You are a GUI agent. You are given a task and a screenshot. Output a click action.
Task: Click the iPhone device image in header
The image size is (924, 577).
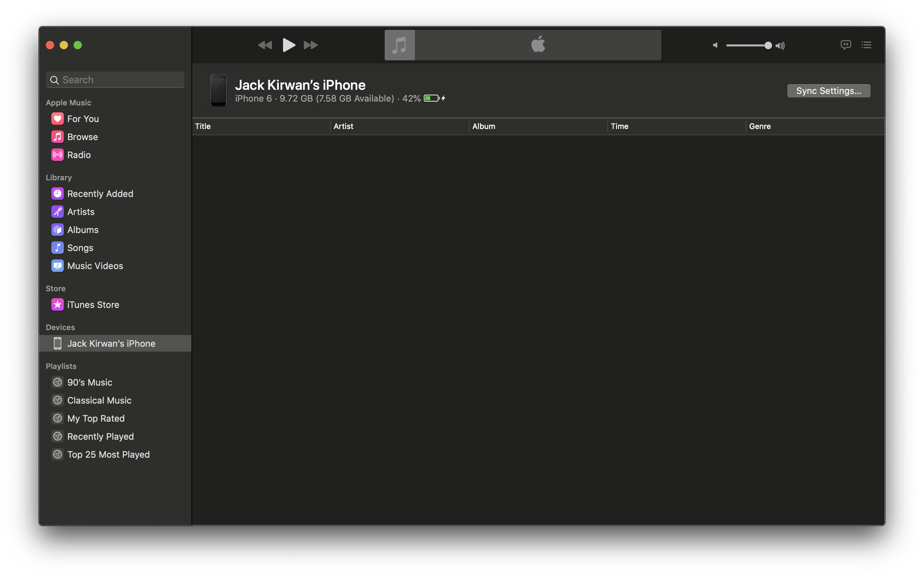click(x=218, y=91)
